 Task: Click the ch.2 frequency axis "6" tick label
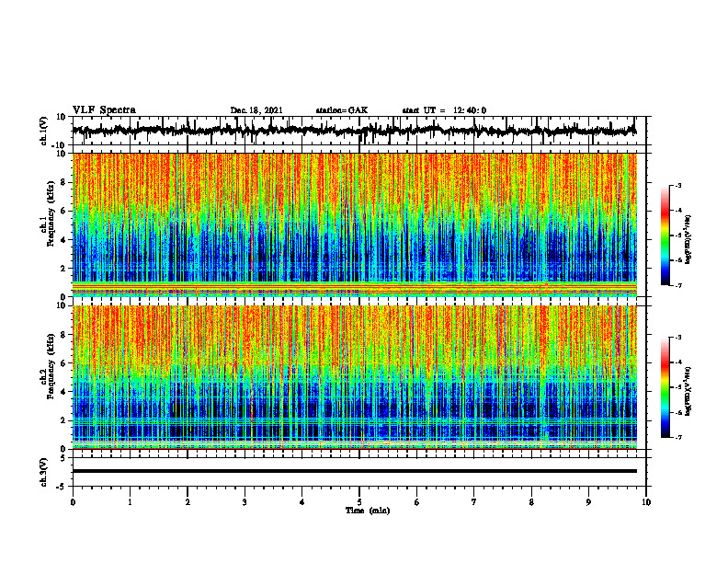click(63, 363)
